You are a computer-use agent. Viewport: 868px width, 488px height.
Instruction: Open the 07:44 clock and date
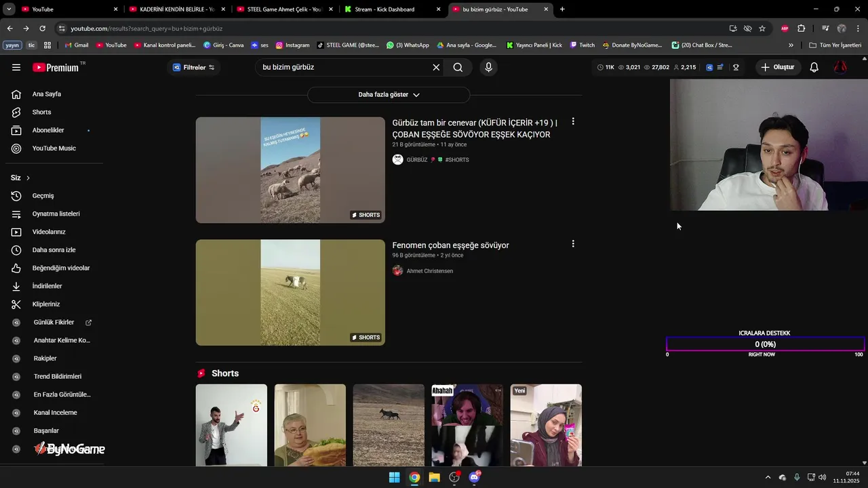pyautogui.click(x=847, y=477)
